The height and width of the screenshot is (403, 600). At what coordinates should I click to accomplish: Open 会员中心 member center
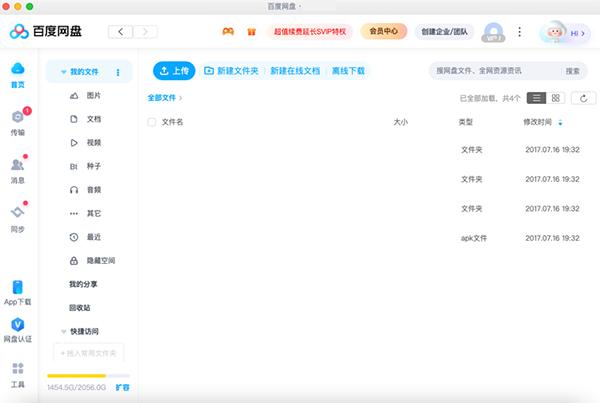coord(384,31)
